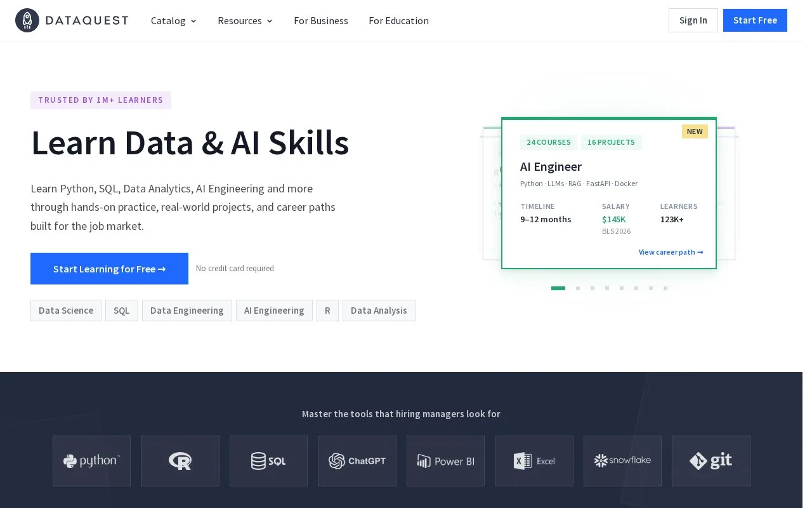Select the Snowflake logo tile

point(622,461)
